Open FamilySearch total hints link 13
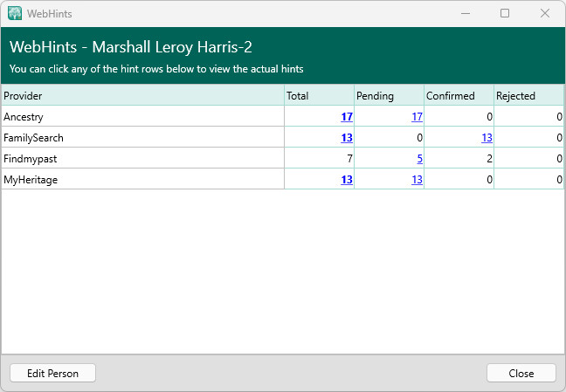566x392 pixels. click(x=347, y=138)
